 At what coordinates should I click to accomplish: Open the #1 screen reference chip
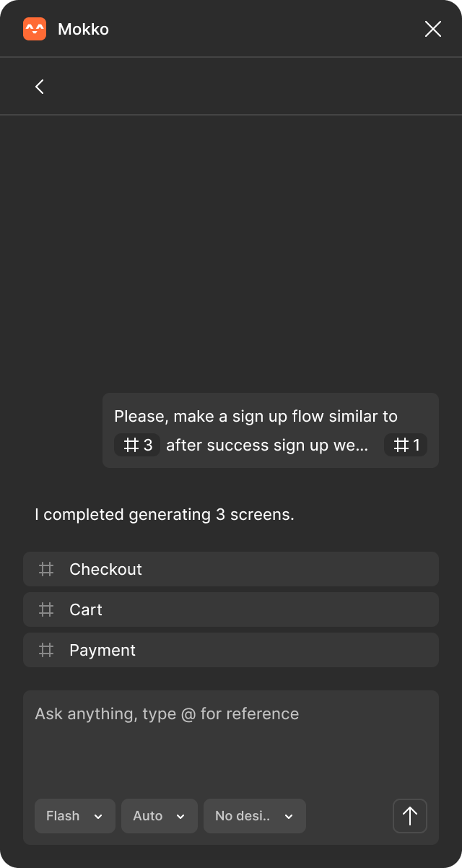(x=405, y=445)
